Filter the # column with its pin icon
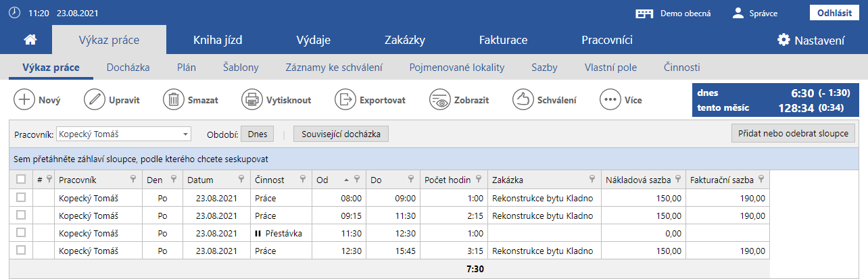This screenshot has width=868, height=279. pos(49,179)
